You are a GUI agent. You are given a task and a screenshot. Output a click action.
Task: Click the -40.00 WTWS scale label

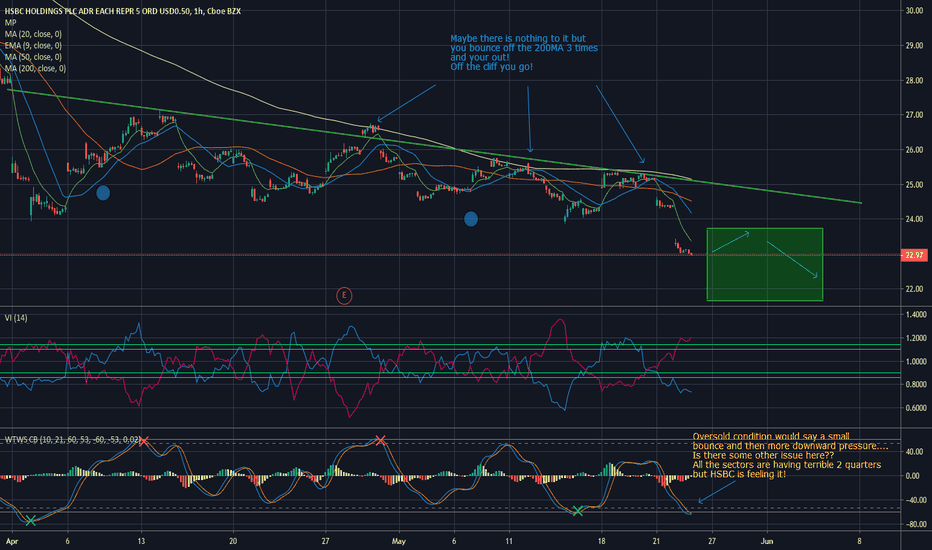click(914, 500)
